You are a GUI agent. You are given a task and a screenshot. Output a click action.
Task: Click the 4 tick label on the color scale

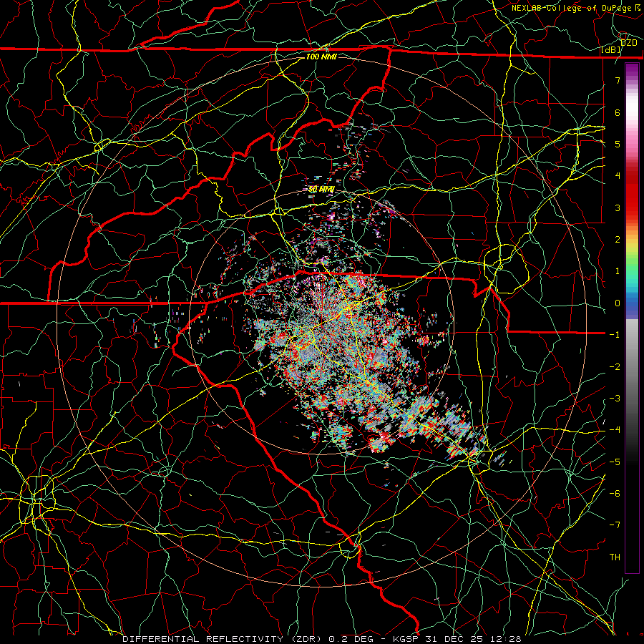tap(618, 176)
